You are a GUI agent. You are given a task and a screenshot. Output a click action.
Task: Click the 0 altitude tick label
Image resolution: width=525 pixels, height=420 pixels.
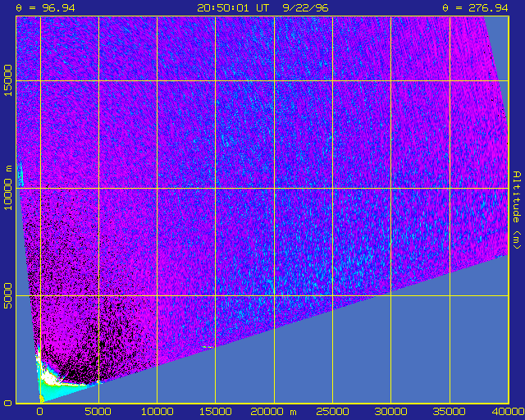[8, 403]
